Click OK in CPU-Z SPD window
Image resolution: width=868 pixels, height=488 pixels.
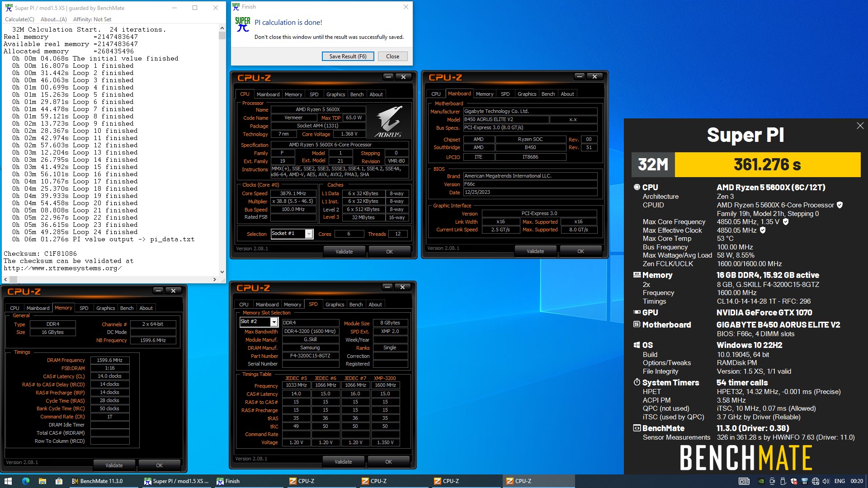[x=388, y=462]
